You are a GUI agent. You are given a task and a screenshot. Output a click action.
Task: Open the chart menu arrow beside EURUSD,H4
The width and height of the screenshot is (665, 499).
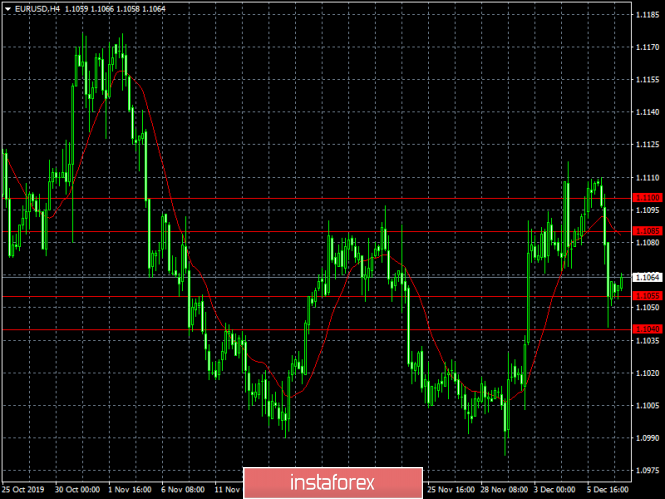click(x=8, y=9)
